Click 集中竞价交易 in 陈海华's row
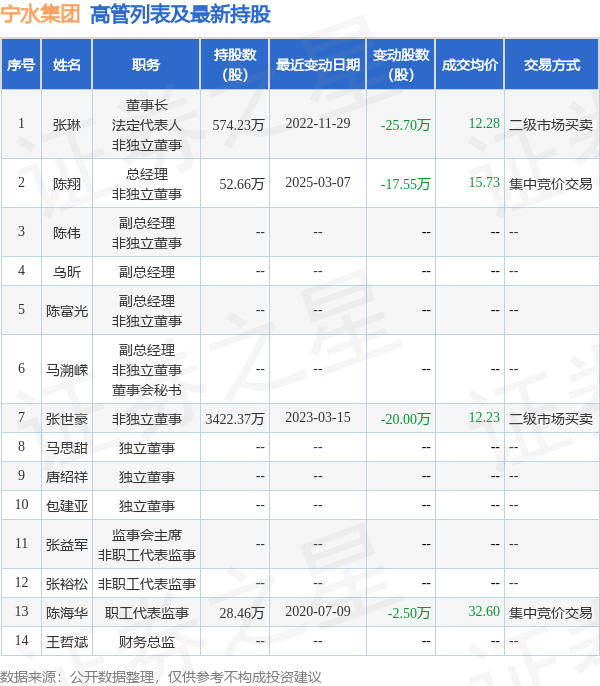The image size is (600, 686). coord(551,613)
